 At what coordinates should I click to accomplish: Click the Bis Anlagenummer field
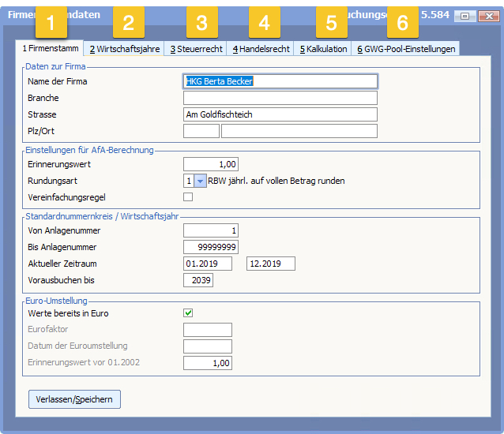pyautogui.click(x=210, y=247)
